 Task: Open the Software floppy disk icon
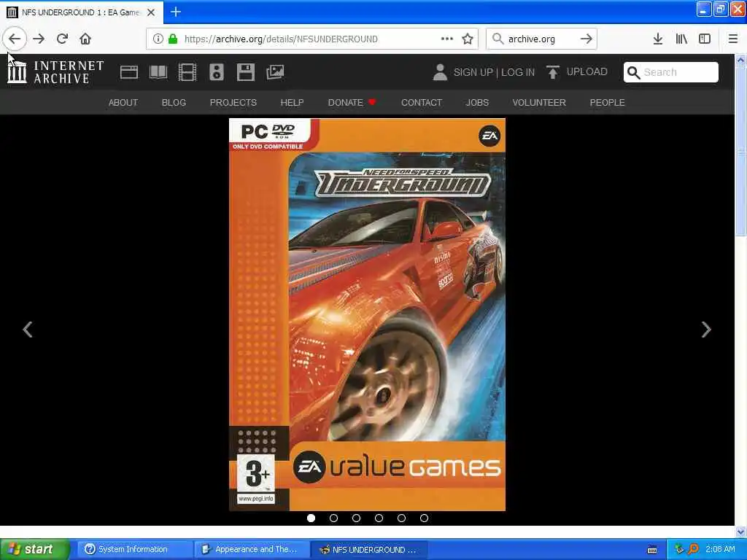pos(246,72)
